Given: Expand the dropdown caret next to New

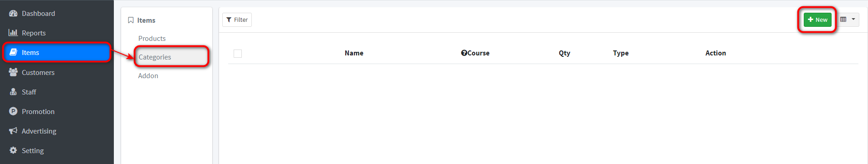Looking at the screenshot, I should coord(853,20).
